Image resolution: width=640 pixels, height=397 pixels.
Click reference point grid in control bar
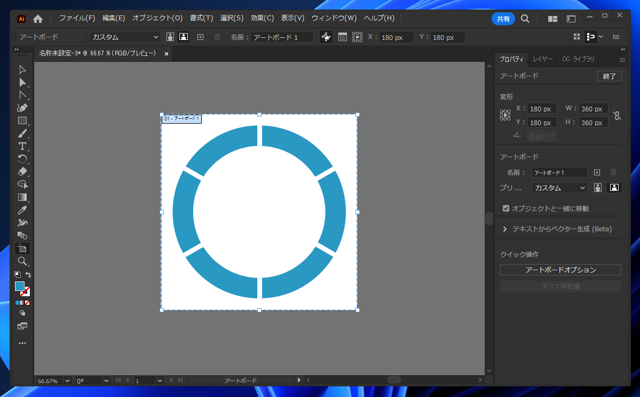[x=357, y=37]
